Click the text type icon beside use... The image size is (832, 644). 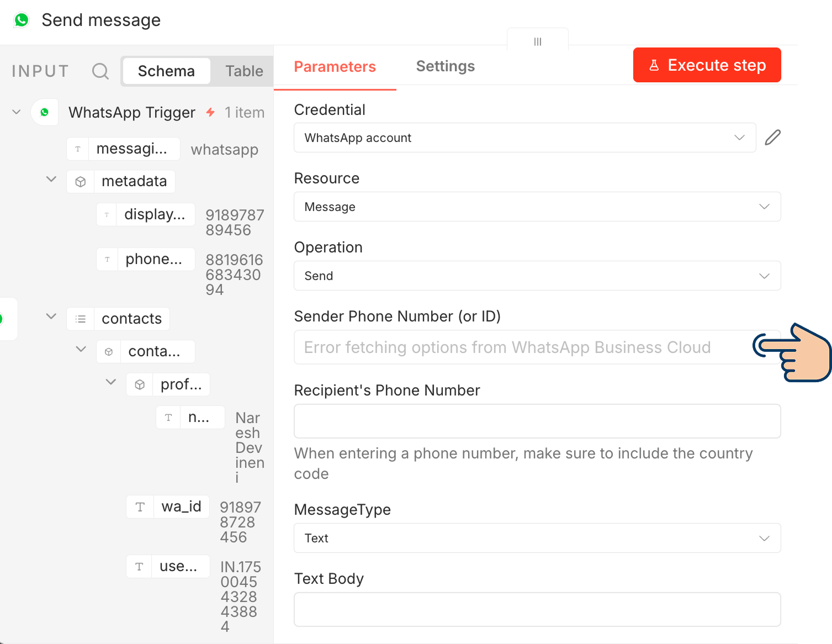point(139,567)
